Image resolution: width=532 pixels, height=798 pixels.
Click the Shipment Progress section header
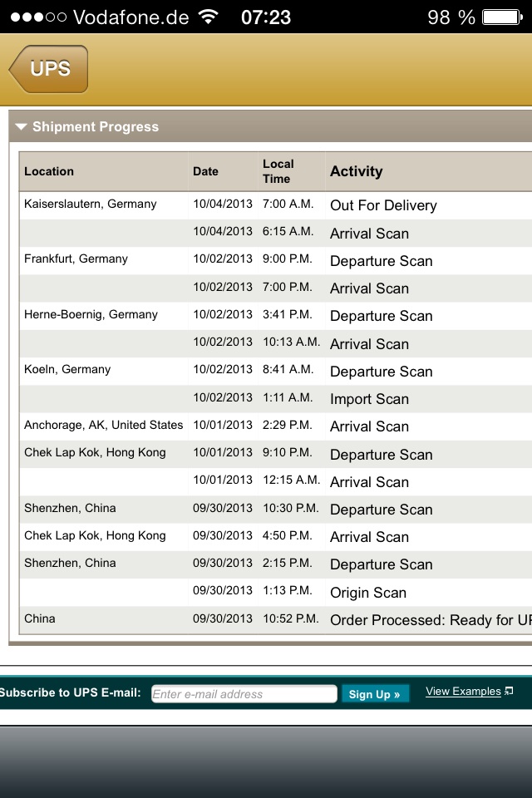pyautogui.click(x=96, y=127)
